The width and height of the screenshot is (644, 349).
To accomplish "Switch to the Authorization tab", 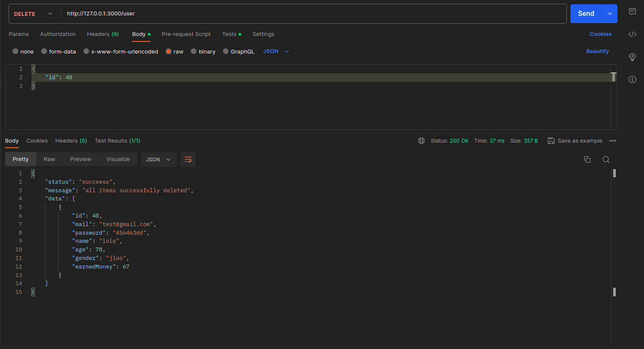I will (x=58, y=34).
